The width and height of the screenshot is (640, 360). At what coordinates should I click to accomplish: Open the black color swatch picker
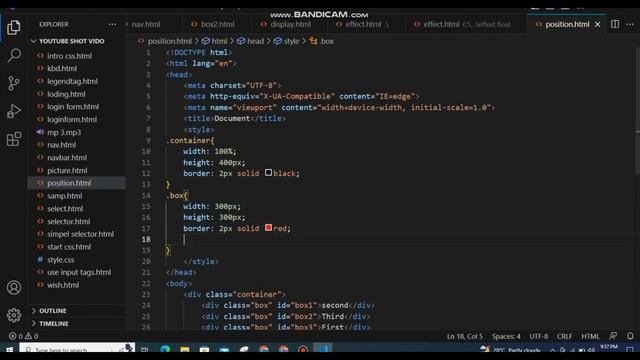[x=268, y=173]
